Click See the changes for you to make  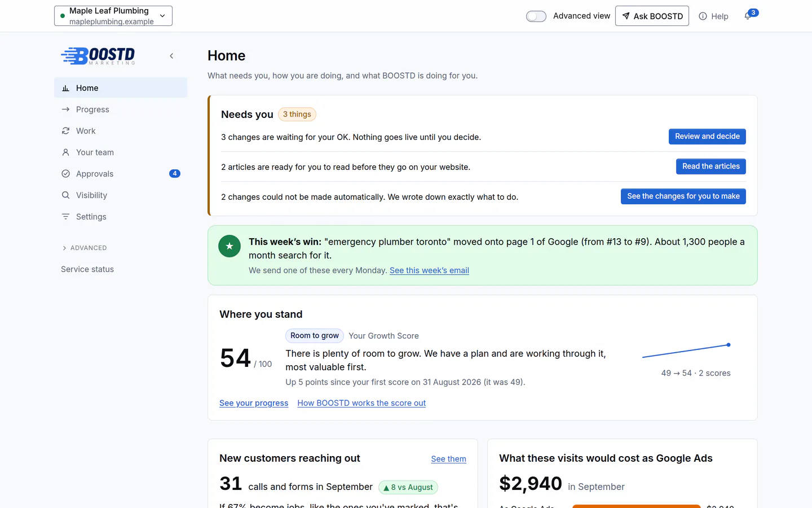683,196
